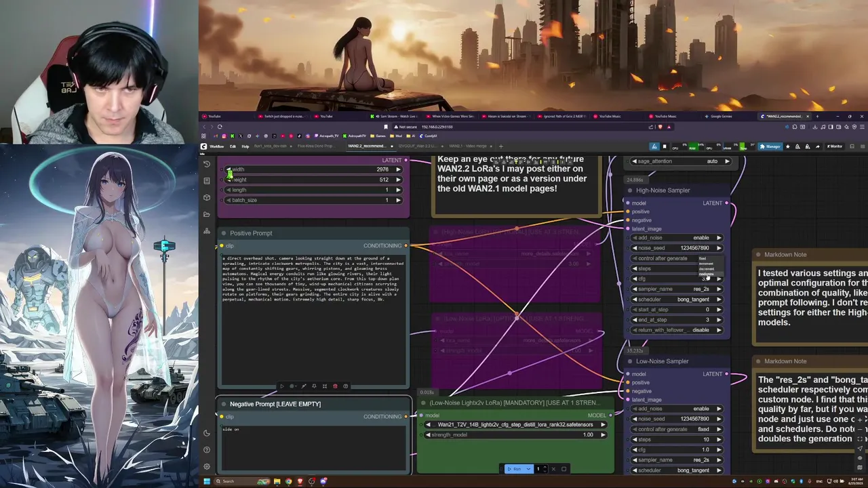The image size is (868, 488).
Task: Increase width value with right arrow
Action: (x=399, y=169)
